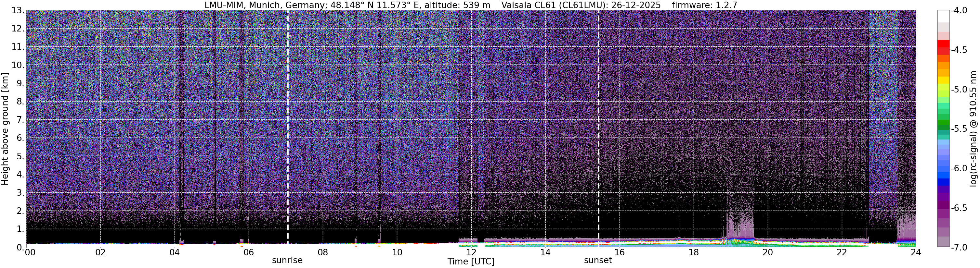Click the x-axis tick label '20'

pos(768,252)
